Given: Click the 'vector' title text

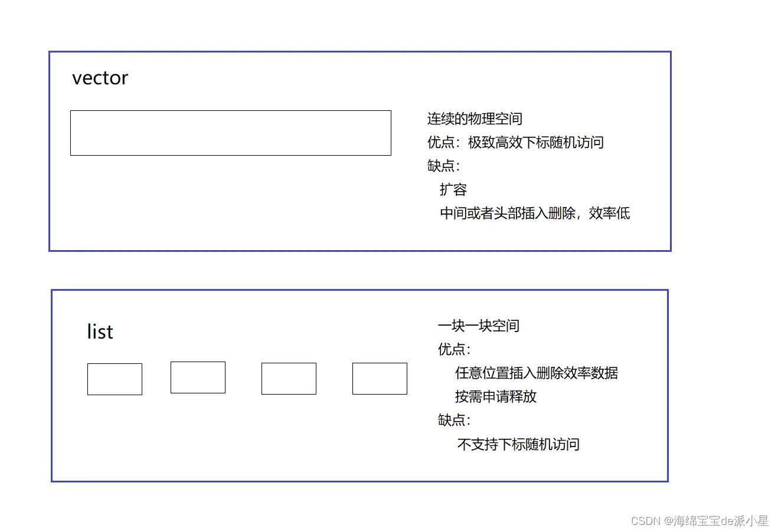Looking at the screenshot, I should click(100, 78).
